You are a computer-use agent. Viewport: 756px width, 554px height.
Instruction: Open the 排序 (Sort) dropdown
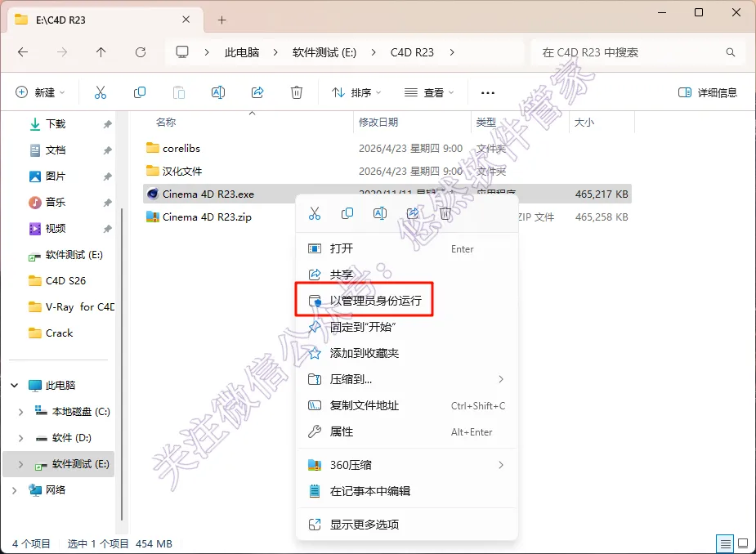coord(357,92)
